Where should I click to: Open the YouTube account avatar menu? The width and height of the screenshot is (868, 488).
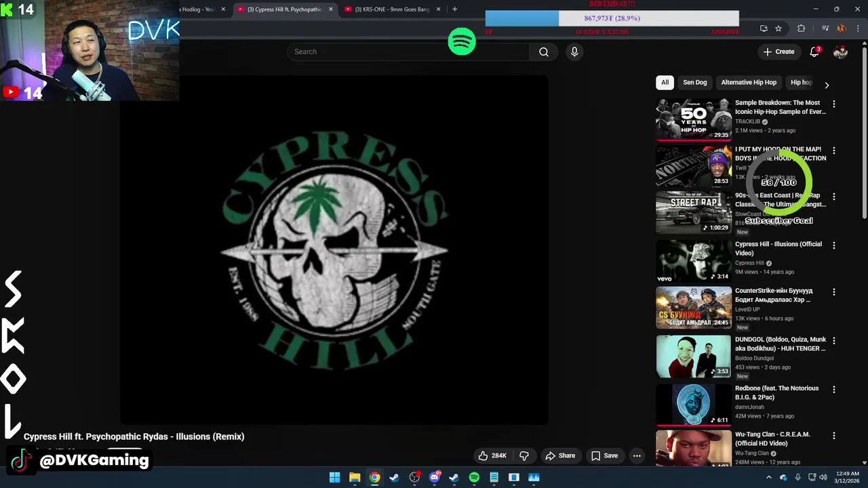click(x=840, y=52)
